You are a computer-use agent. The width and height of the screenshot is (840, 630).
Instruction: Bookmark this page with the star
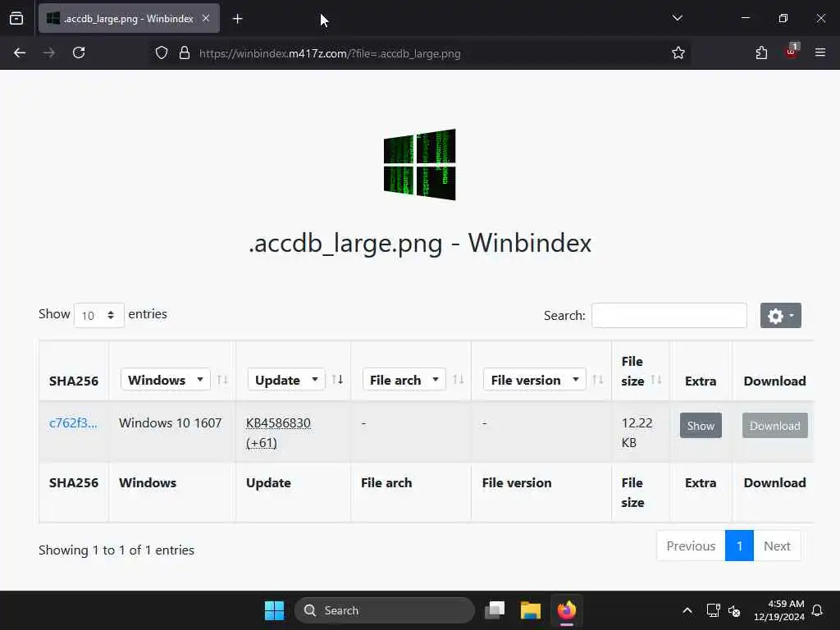[x=678, y=52]
